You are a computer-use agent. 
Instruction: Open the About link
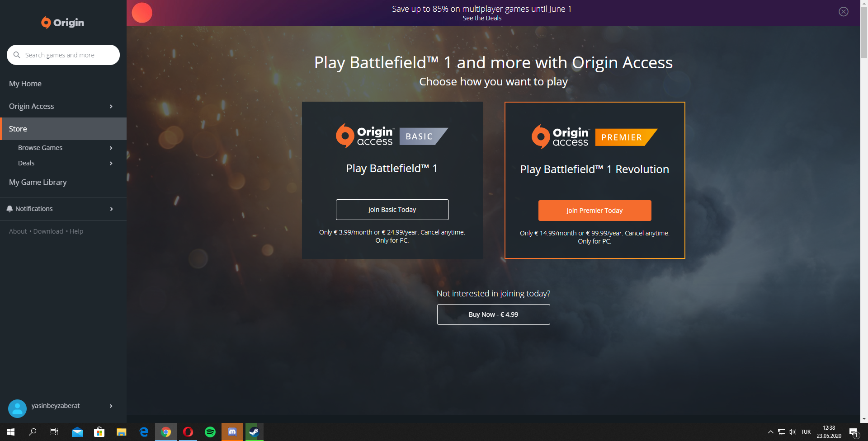coord(18,231)
